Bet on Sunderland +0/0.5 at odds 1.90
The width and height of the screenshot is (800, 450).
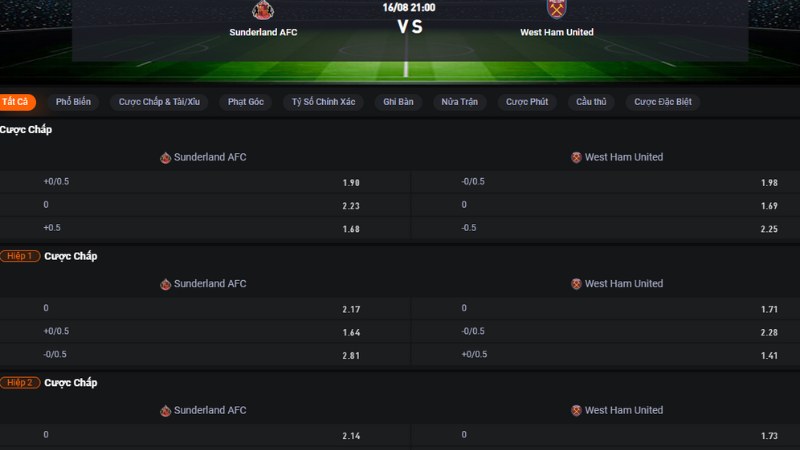click(x=350, y=183)
